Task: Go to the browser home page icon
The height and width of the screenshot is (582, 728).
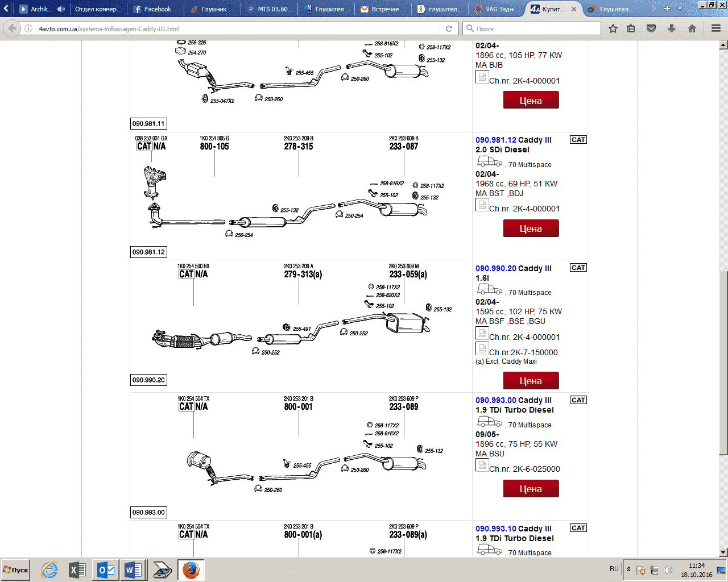Action: [x=692, y=28]
